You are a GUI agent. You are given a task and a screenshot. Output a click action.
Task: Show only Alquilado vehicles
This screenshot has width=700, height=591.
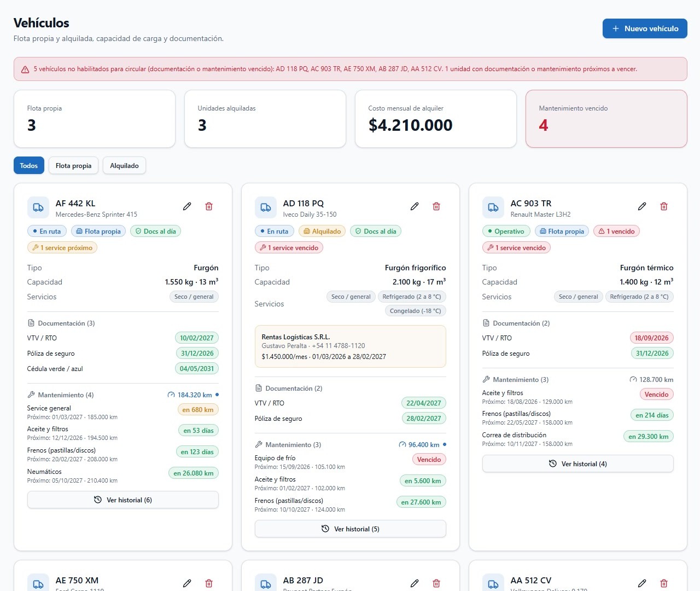click(x=124, y=166)
